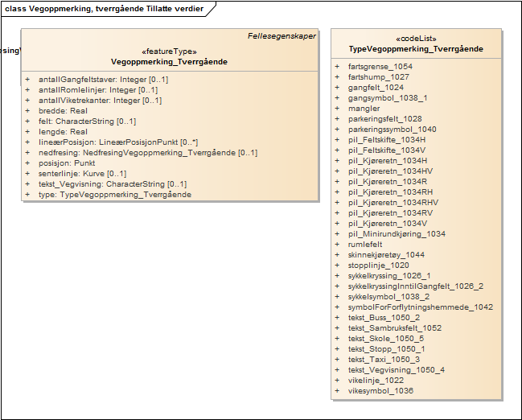The image size is (522, 420).
Task: Select the diagram title tab Vegoppmerking, tverrgående
Action: 105,9
